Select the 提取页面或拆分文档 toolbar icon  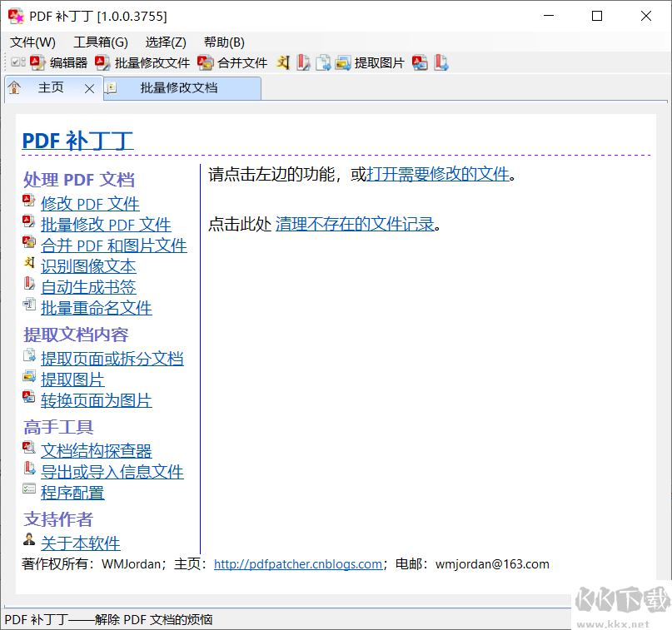pyautogui.click(x=323, y=62)
